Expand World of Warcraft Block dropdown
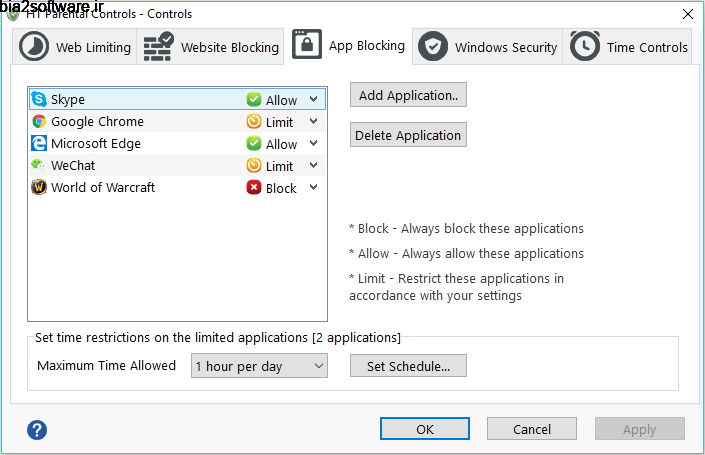This screenshot has height=455, width=705. click(x=314, y=188)
